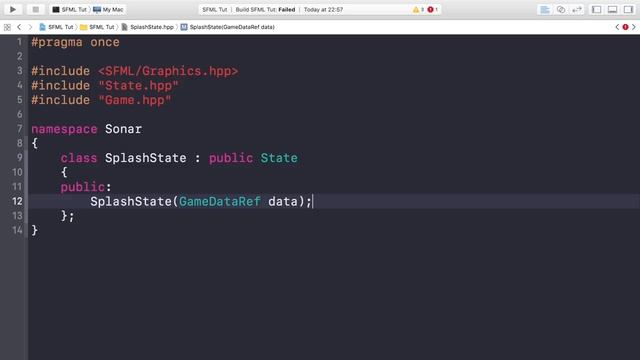This screenshot has width=640, height=360.
Task: Click the Run play button
Action: pyautogui.click(x=13, y=9)
